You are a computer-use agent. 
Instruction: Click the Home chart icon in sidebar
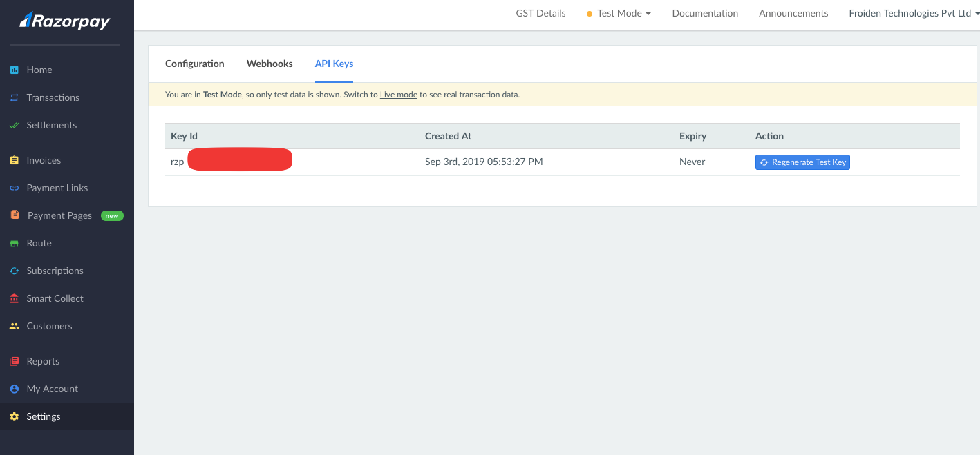14,70
